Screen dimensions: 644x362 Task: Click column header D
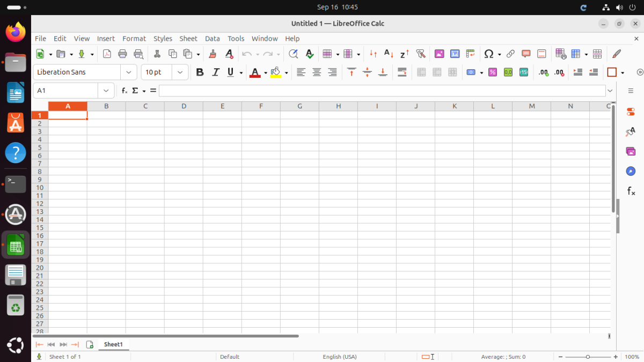coord(184,106)
